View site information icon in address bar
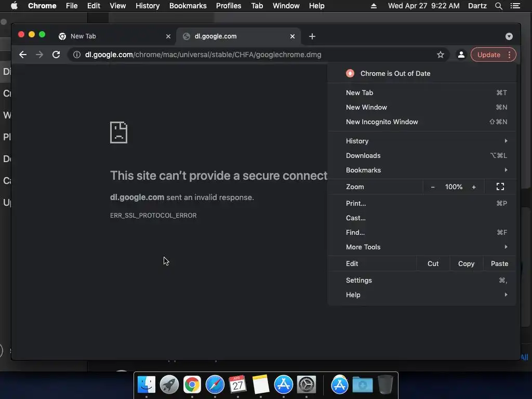Viewport: 532px width, 399px height. 77,55
